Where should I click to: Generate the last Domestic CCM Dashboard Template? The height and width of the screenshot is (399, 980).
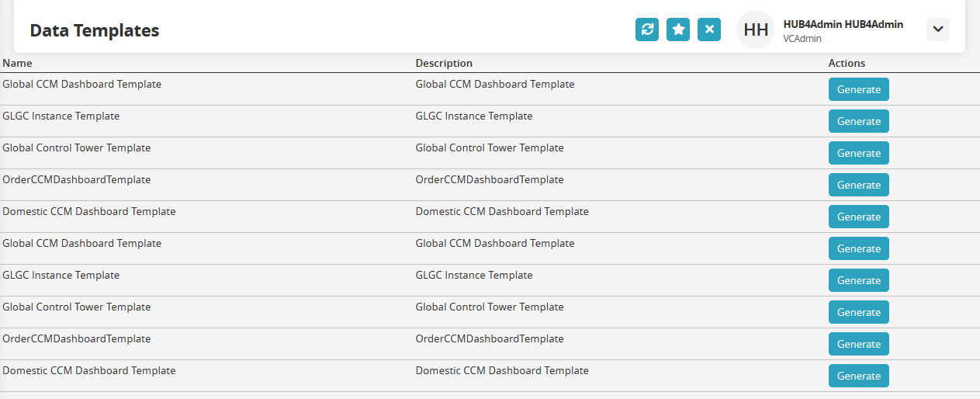coord(859,376)
